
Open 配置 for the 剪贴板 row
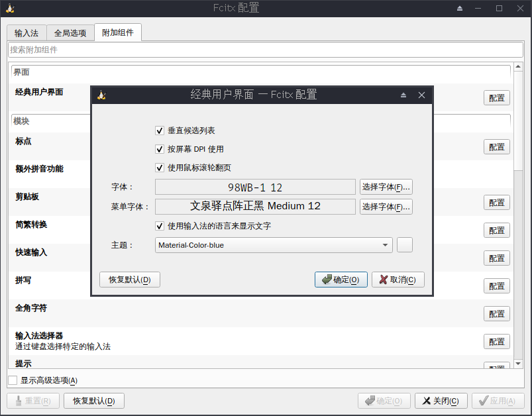[x=497, y=203]
